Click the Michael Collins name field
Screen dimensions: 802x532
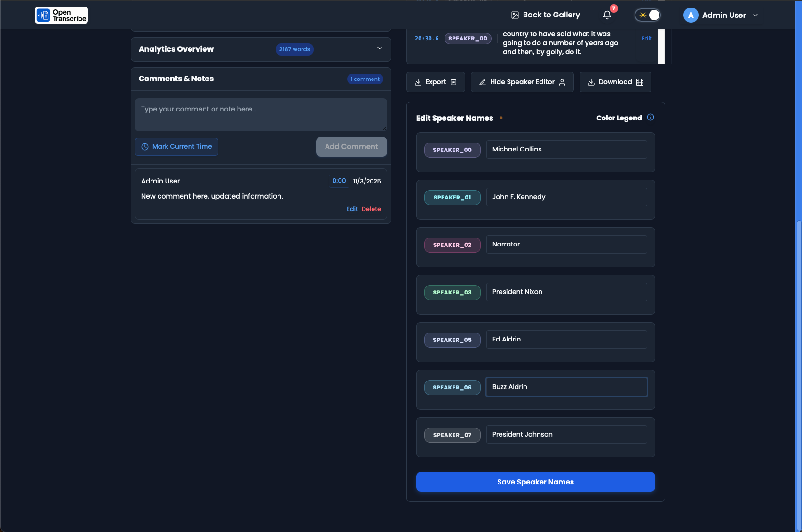[566, 150]
